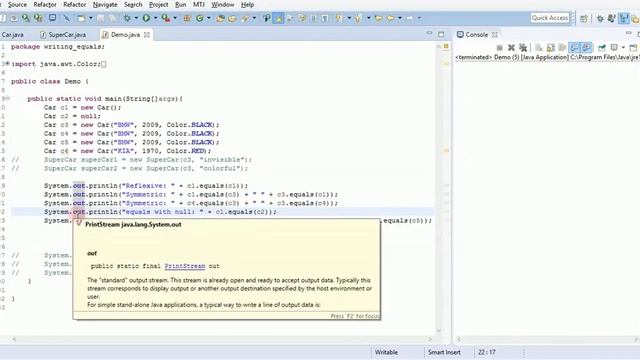The height and width of the screenshot is (360, 640).
Task: Launch the Debug (bug) toolbar icon
Action: point(127,18)
